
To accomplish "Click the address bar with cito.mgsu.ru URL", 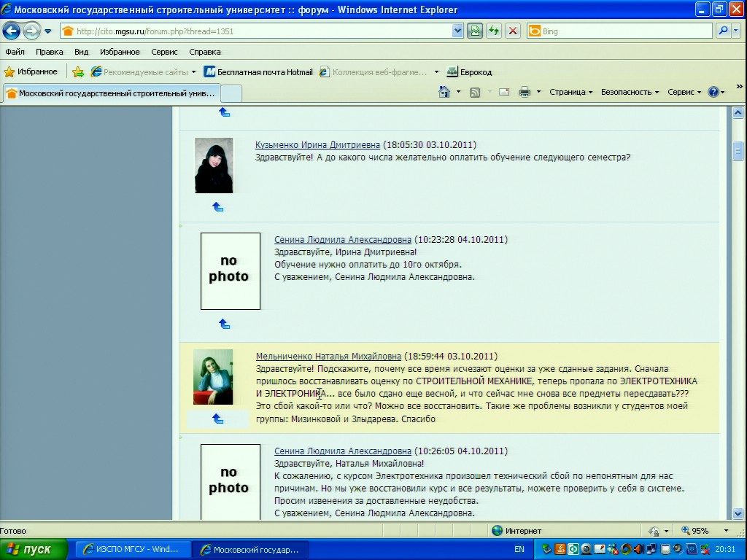I will (x=256, y=31).
